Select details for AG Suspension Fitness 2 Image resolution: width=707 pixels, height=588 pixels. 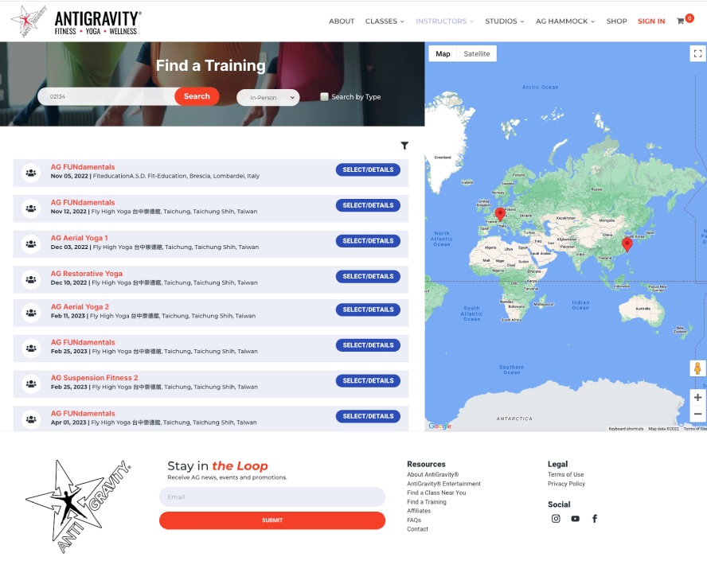(368, 381)
